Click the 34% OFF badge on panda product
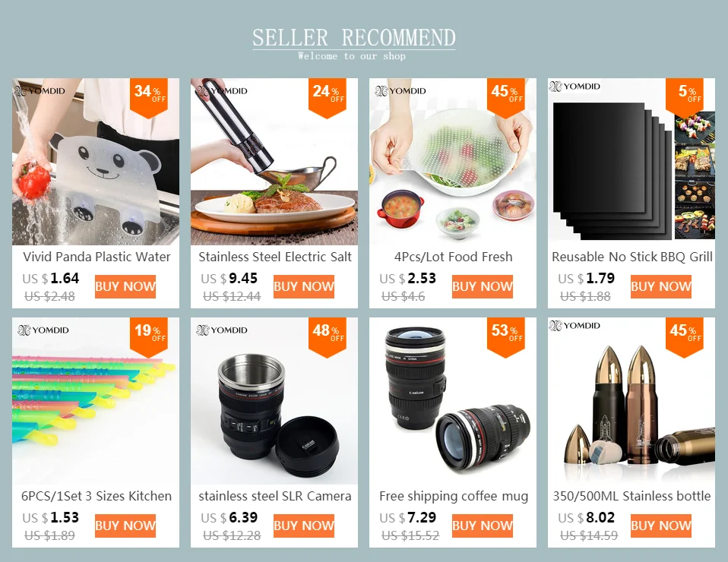728x562 pixels. click(x=149, y=98)
